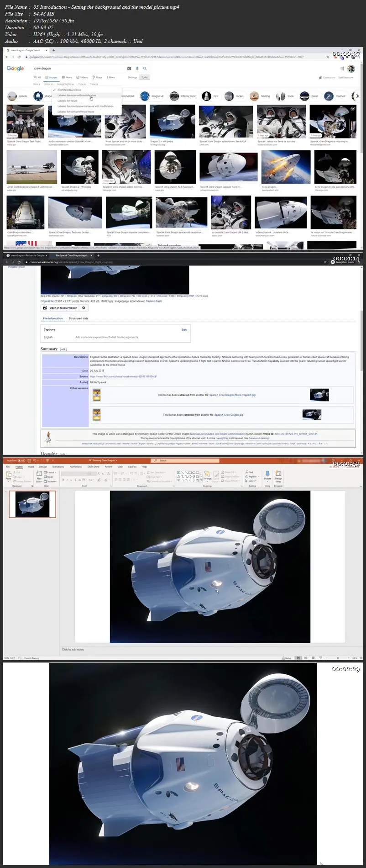Screen dimensions: 366x868
Task: Open the File menu in PowerPoint
Action: tap(8, 467)
